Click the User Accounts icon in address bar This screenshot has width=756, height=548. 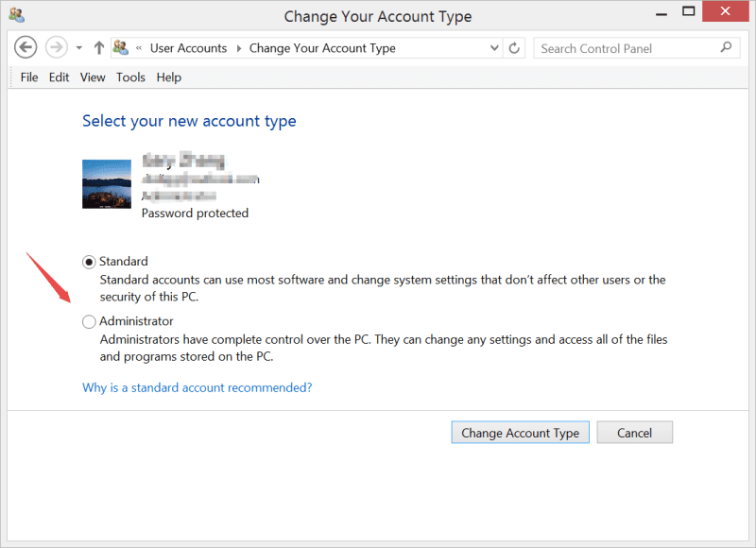pos(121,48)
